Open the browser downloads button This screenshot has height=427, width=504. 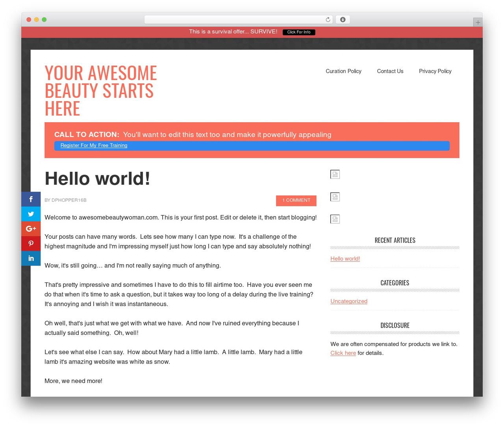click(x=343, y=20)
